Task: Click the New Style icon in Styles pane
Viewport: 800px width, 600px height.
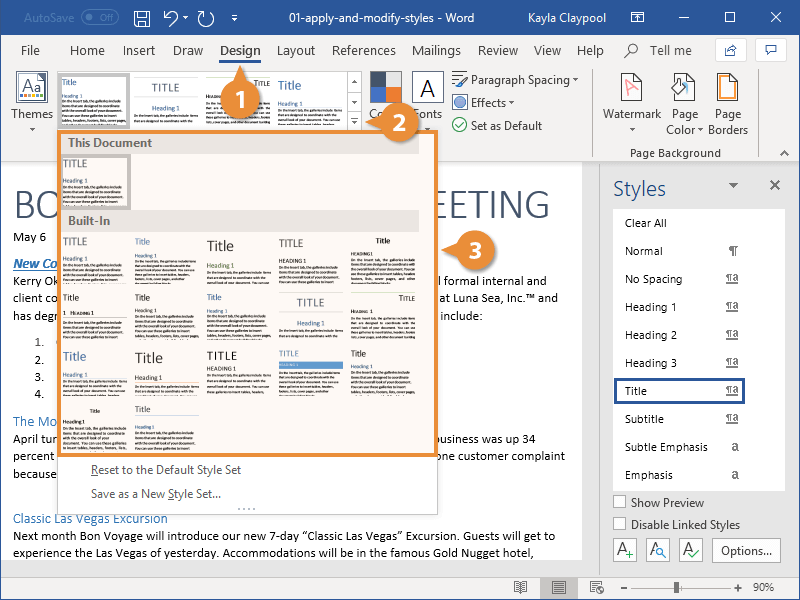Action: point(624,550)
